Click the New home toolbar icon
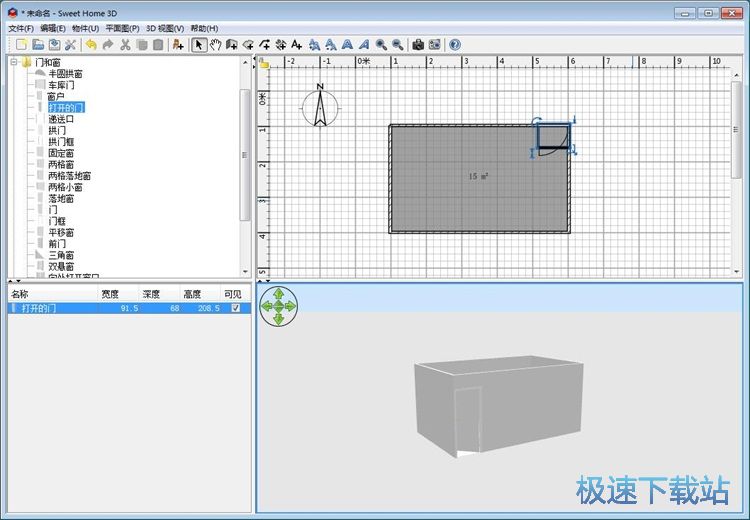This screenshot has height=520, width=750. [22, 45]
